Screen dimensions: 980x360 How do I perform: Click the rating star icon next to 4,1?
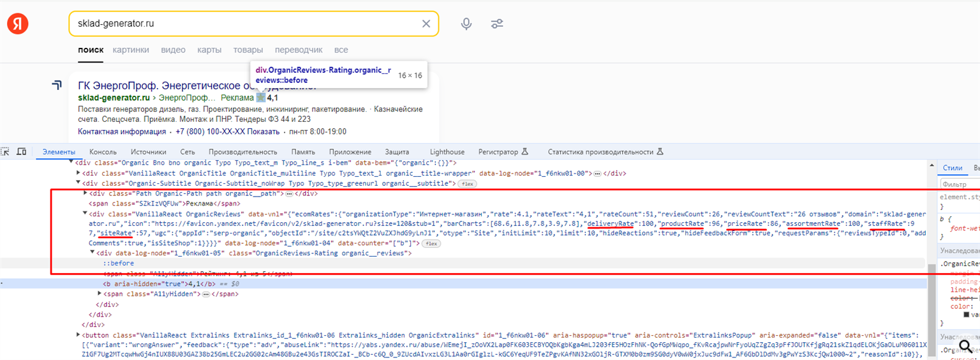(x=260, y=98)
